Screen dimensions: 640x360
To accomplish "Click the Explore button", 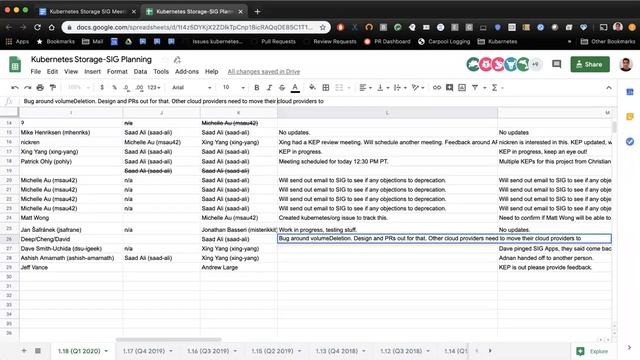I will click(592, 351).
